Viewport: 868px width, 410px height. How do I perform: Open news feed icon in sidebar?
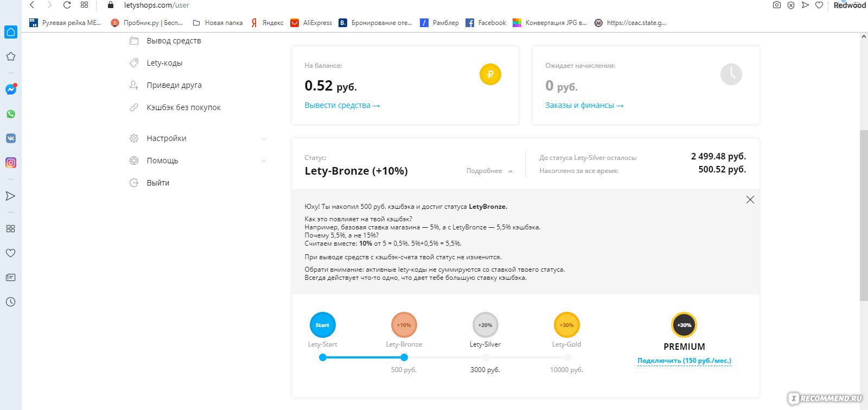pyautogui.click(x=11, y=277)
